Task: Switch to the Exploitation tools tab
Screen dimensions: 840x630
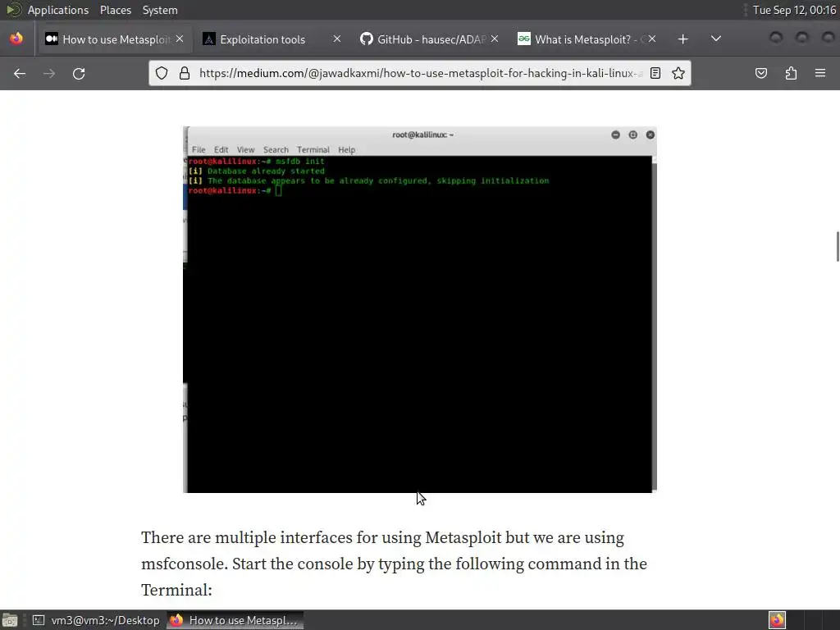Action: click(272, 39)
